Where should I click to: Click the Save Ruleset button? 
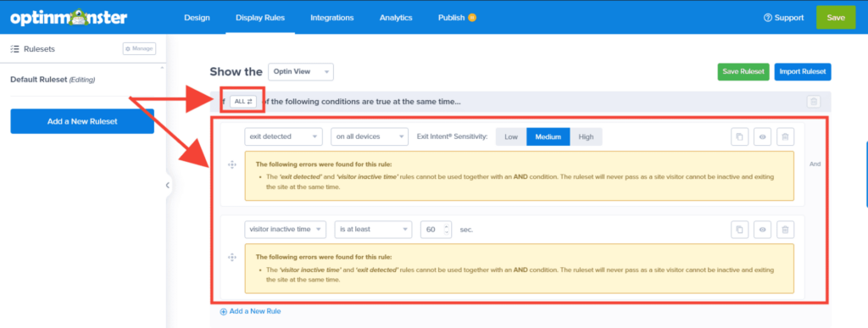tap(743, 72)
